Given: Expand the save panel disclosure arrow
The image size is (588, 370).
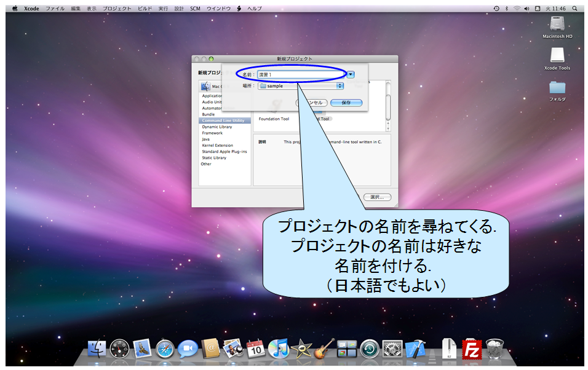Looking at the screenshot, I should (351, 74).
